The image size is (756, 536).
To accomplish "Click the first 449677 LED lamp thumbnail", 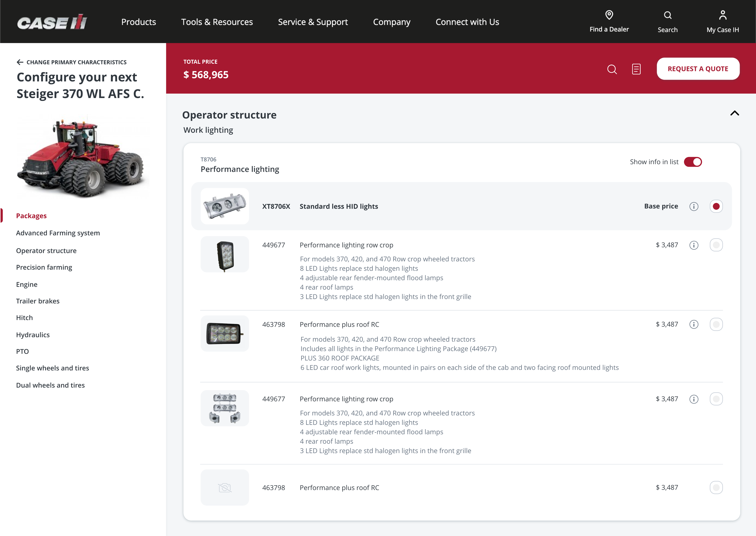I will [x=225, y=254].
